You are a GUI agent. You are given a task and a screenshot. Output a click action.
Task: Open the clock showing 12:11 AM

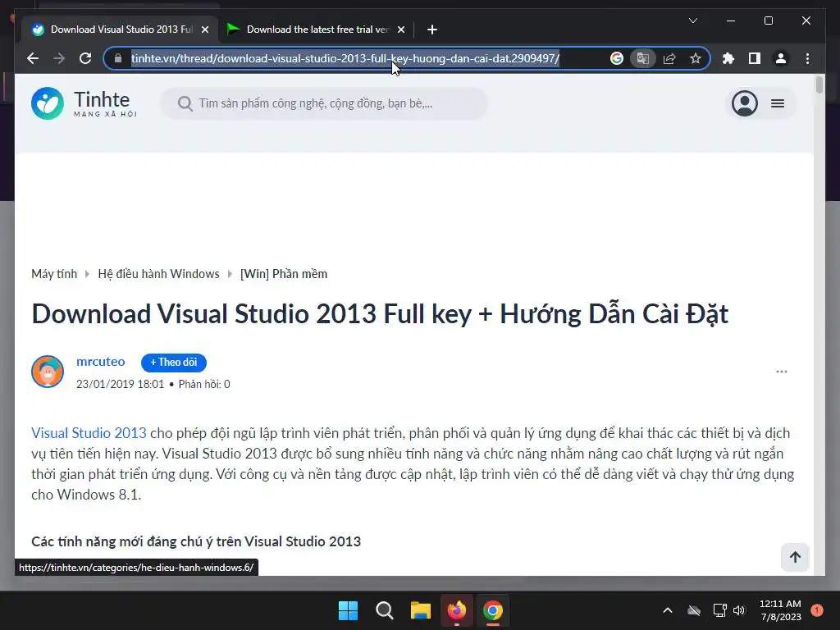pyautogui.click(x=780, y=610)
